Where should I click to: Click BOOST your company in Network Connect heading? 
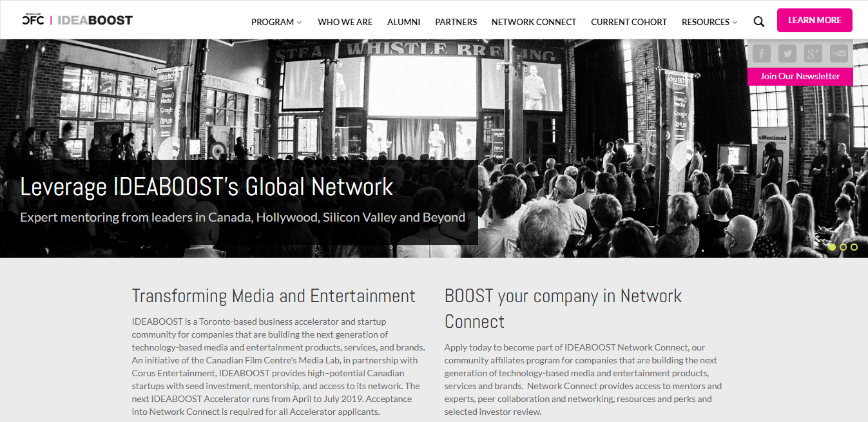tap(563, 309)
